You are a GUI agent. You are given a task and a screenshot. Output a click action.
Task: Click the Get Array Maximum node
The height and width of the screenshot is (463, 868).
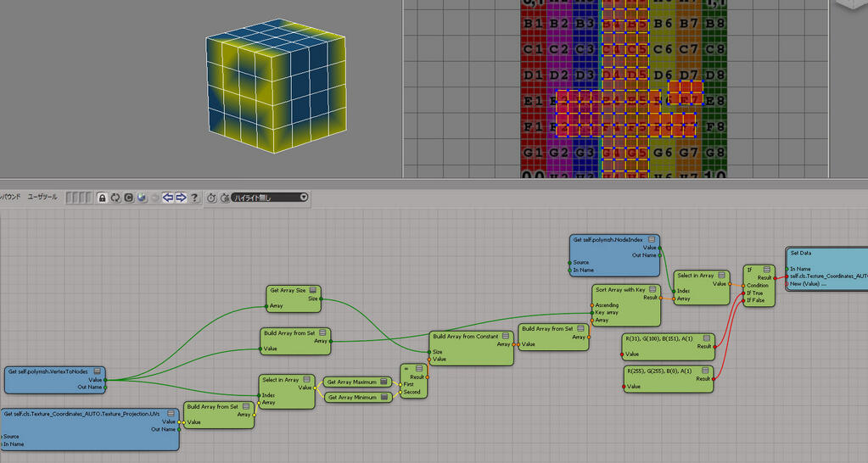coord(352,382)
